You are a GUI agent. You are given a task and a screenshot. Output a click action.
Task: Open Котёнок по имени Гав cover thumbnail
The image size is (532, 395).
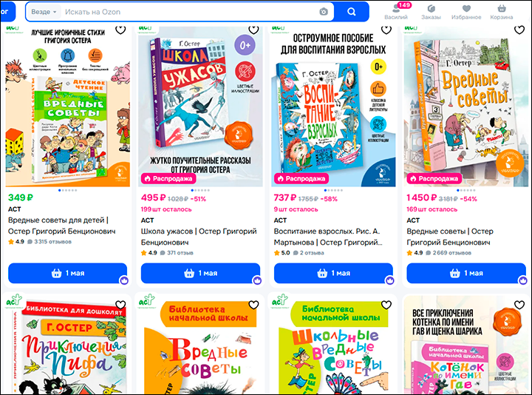[466, 345]
